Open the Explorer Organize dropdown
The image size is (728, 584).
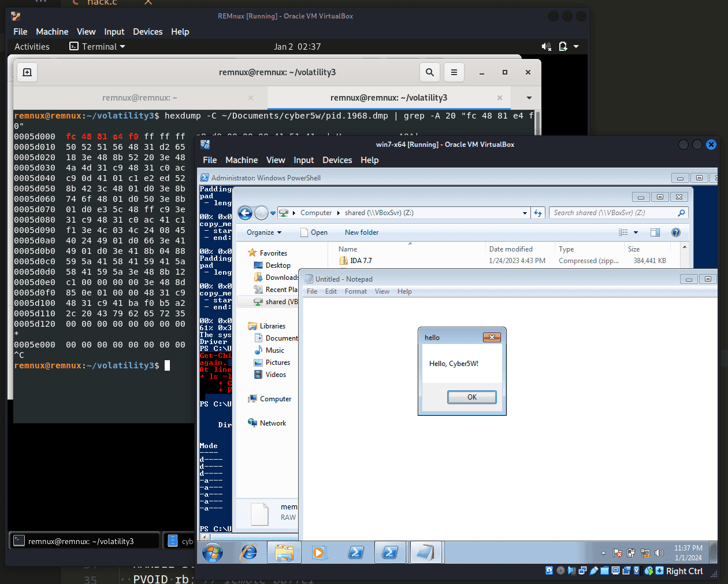point(264,232)
